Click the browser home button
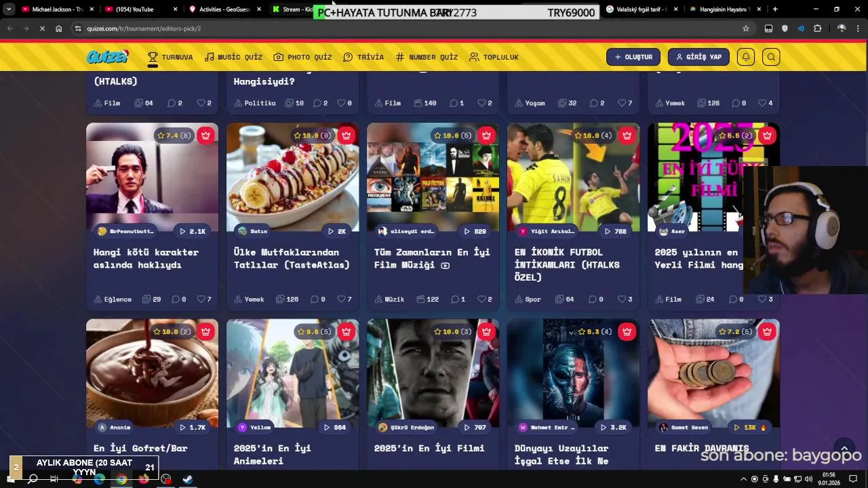Screen dimensions: 868x488 58,28
